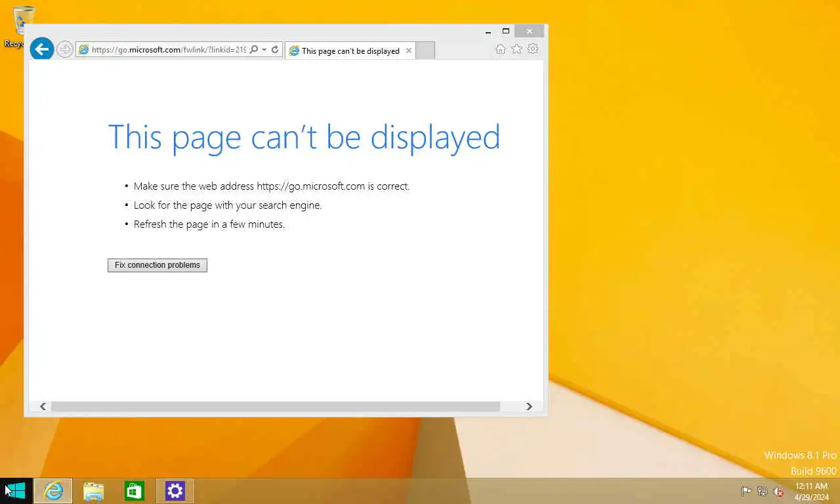Open the Windows Store taskbar icon
840x504 pixels.
coord(135,491)
